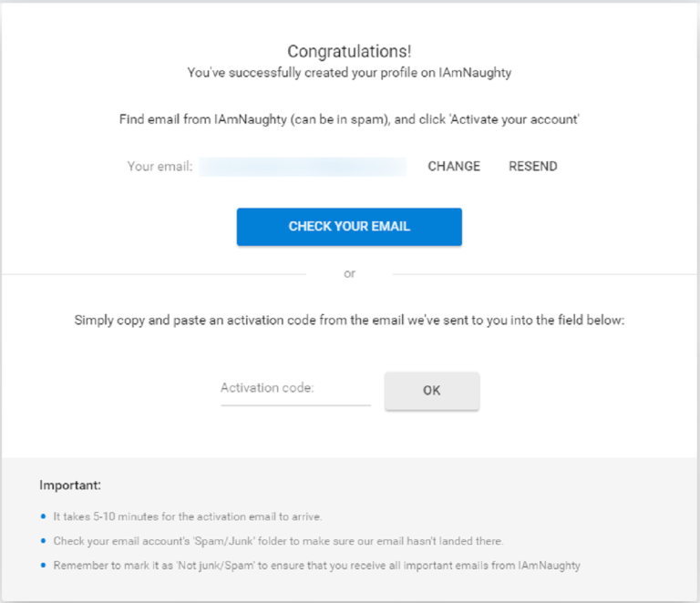This screenshot has width=700, height=603.
Task: Click the 'Important:' heading
Action: [x=70, y=485]
